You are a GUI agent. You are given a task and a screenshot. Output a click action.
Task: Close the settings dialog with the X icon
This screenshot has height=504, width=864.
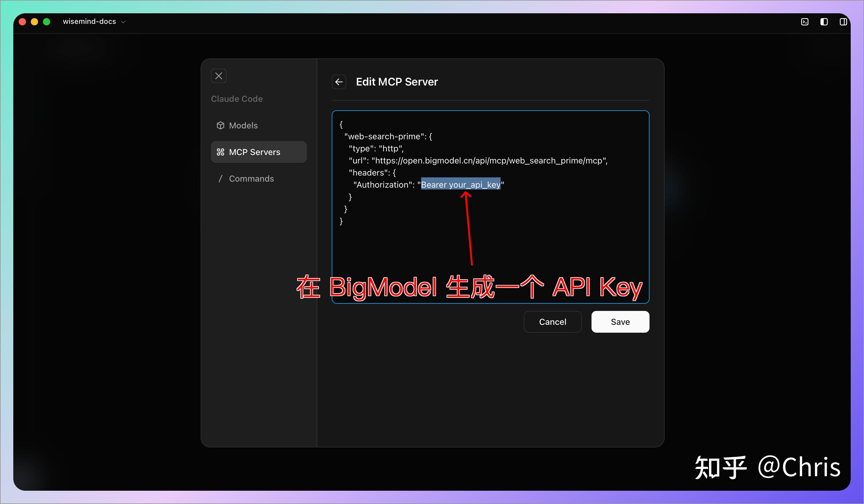[219, 76]
